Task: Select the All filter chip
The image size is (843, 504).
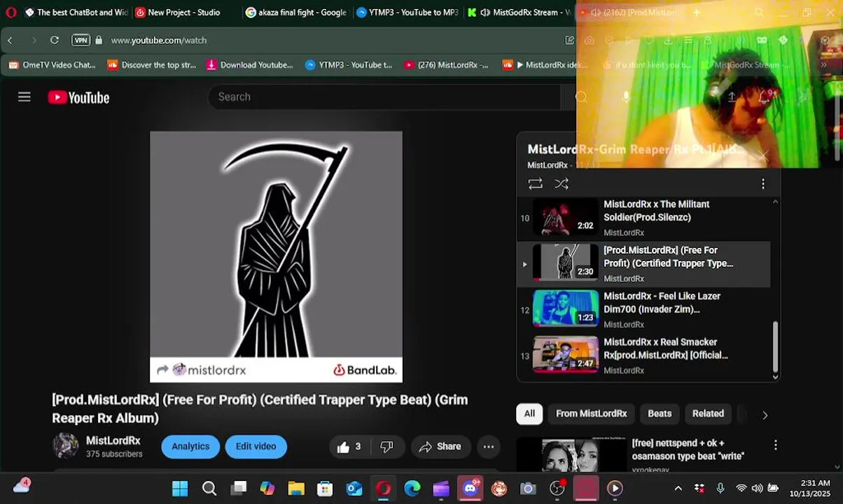Action: 529,414
